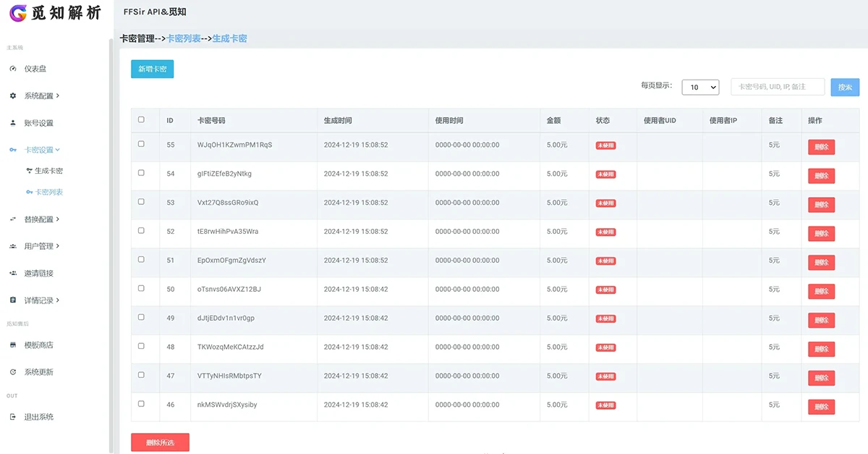This screenshot has width=868, height=454.
Task: Focus the card code search input field
Action: pos(778,87)
